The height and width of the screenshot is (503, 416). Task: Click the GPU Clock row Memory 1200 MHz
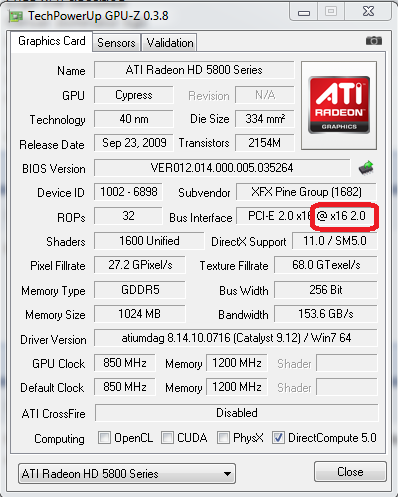pyautogui.click(x=237, y=363)
